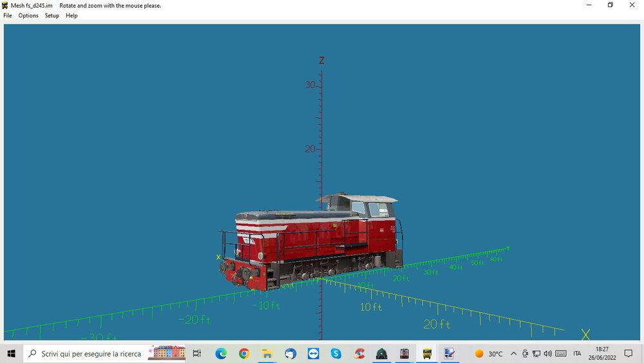Viewport: 644px width, 363px height.
Task: Click the red Z axis label
Action: 321,60
